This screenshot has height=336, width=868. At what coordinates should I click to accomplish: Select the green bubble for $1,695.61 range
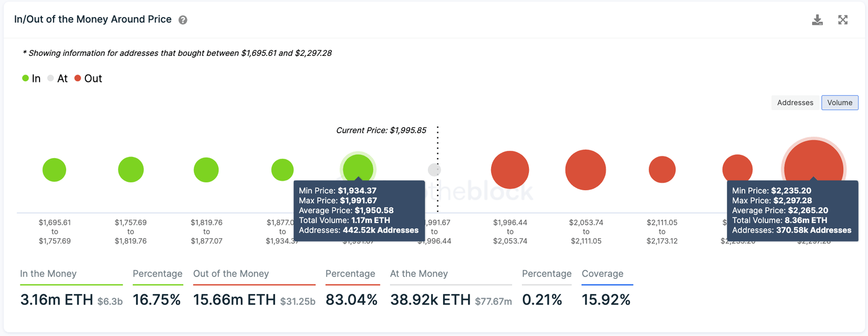point(54,169)
